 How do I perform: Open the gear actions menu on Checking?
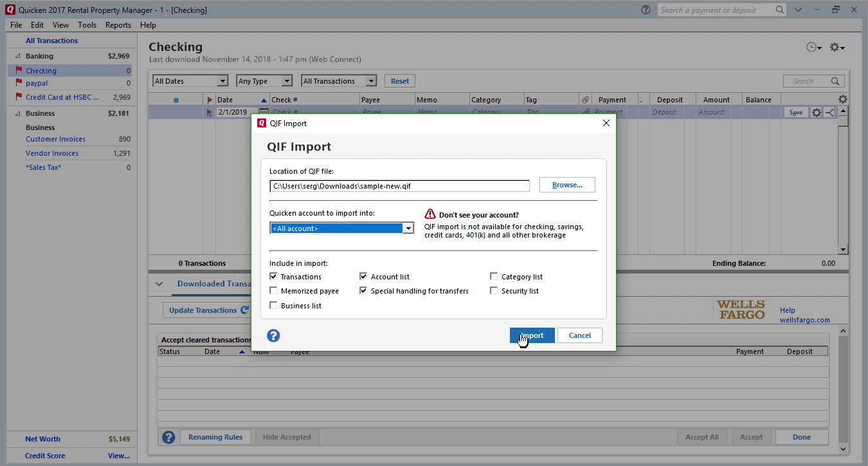tap(837, 48)
